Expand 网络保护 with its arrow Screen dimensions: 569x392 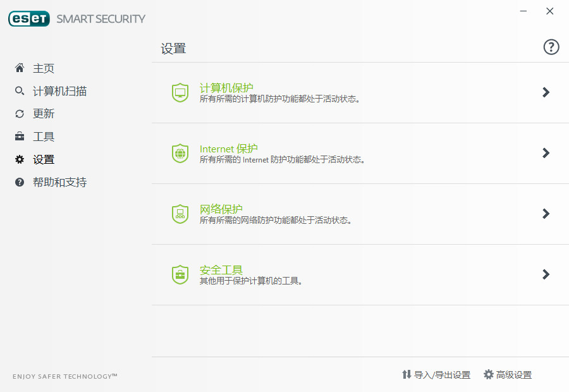coord(546,214)
